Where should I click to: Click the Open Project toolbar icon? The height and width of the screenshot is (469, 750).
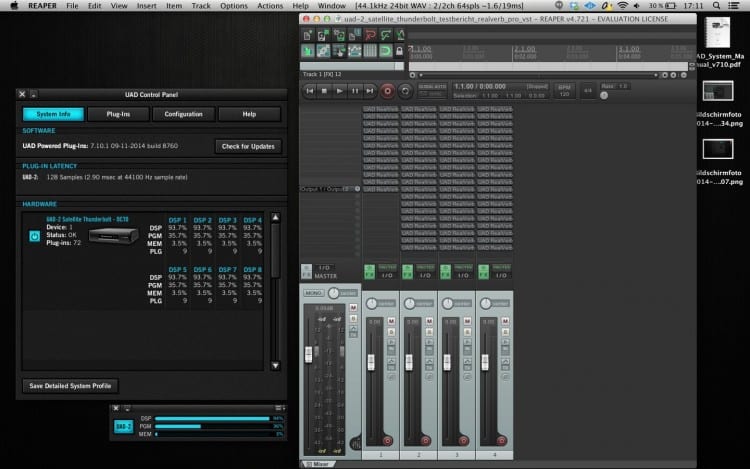(x=323, y=35)
